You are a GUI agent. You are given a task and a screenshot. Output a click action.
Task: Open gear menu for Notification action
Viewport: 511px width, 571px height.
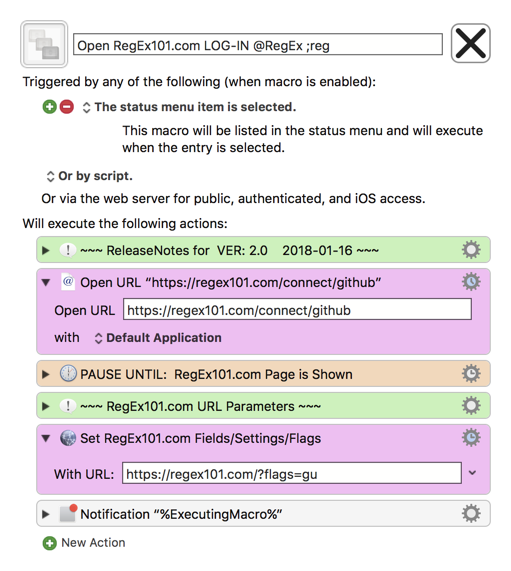(471, 513)
